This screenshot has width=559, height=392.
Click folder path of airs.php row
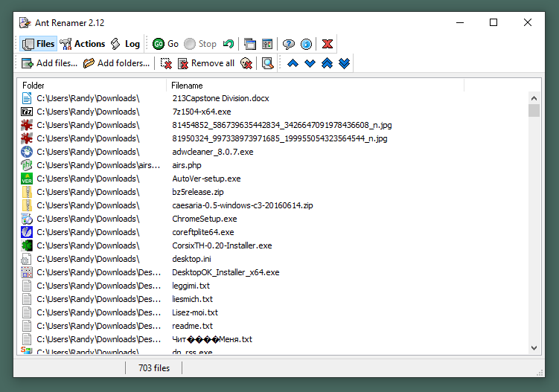coord(98,165)
